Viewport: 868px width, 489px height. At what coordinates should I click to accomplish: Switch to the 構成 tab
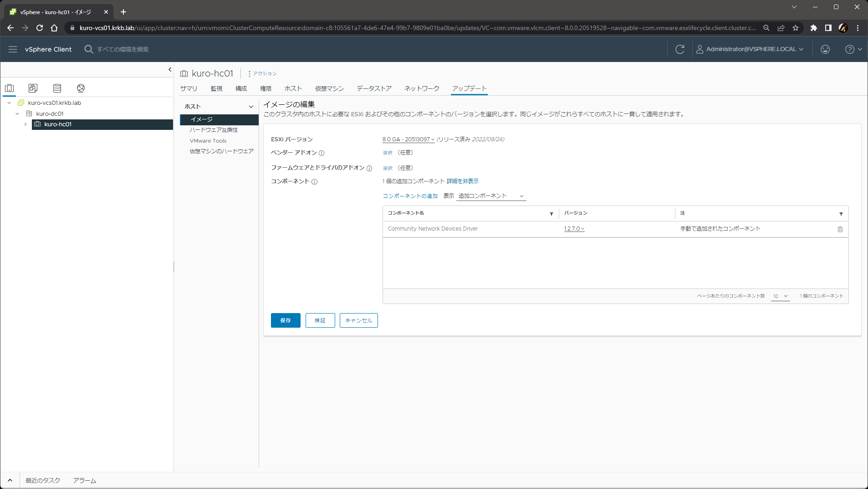[241, 88]
